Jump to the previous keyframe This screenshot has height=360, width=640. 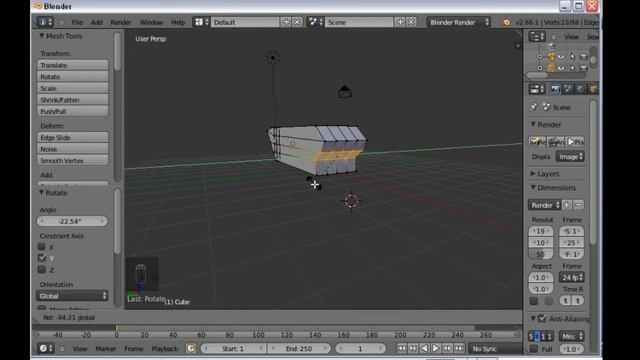pyautogui.click(x=413, y=348)
